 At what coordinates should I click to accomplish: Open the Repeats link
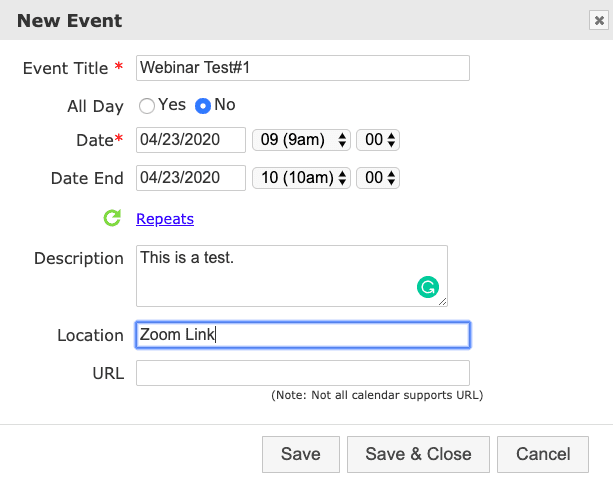[x=165, y=219]
